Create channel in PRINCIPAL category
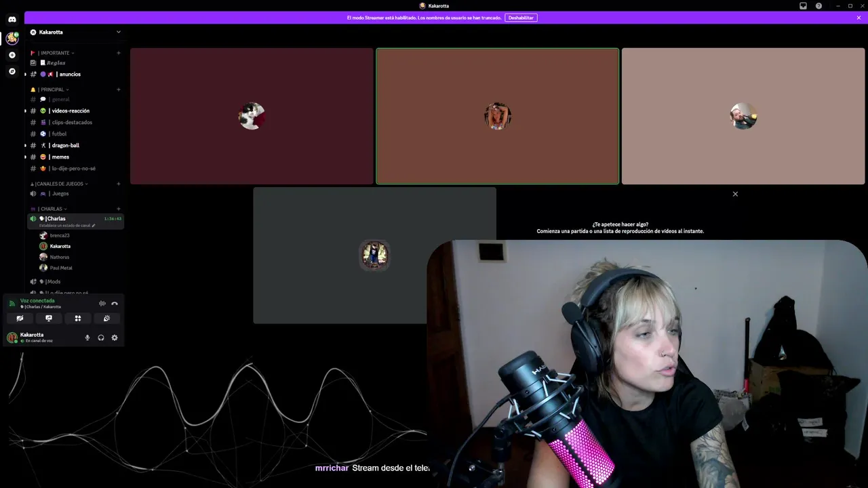The image size is (868, 488). tap(119, 89)
